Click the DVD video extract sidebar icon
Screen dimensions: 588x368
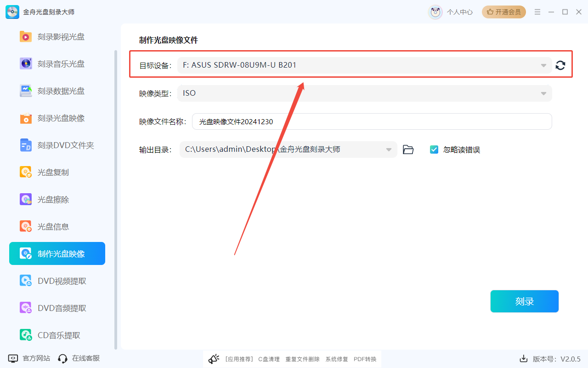[x=26, y=281]
